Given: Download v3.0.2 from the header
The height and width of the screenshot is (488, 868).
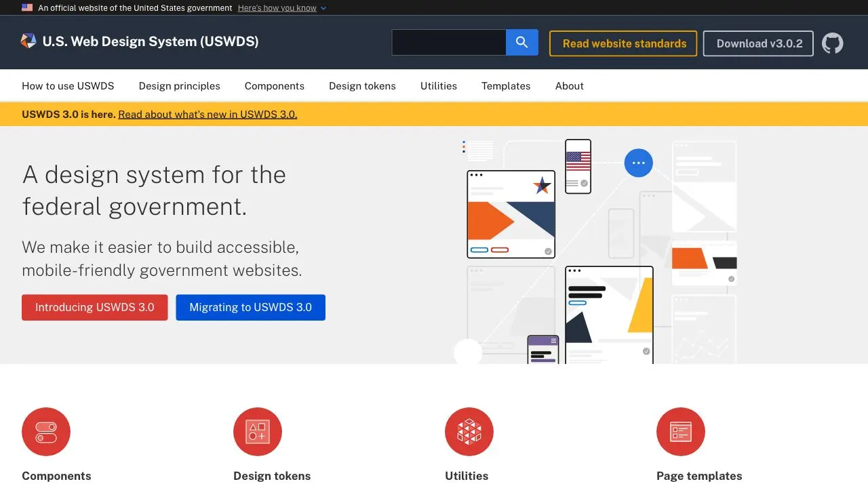Looking at the screenshot, I should coord(759,43).
